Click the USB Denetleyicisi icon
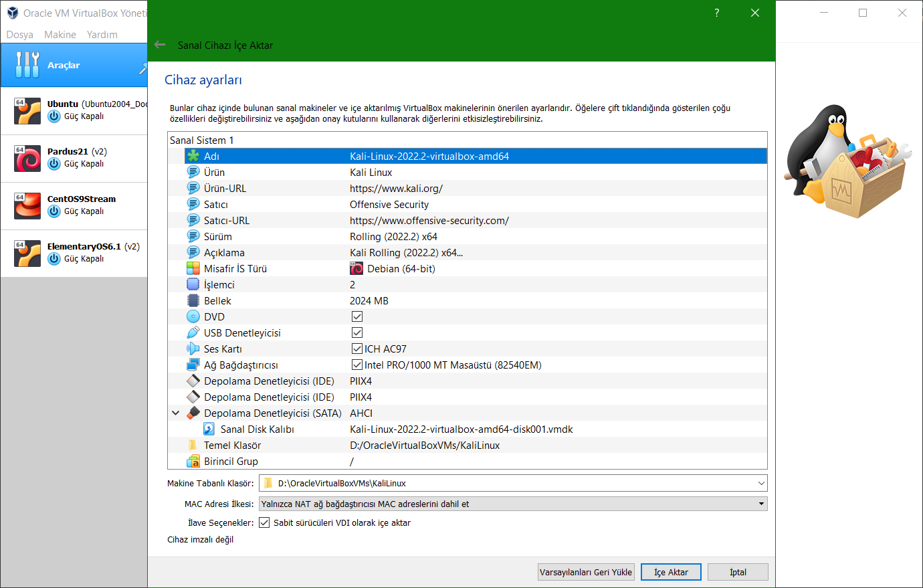 193,332
